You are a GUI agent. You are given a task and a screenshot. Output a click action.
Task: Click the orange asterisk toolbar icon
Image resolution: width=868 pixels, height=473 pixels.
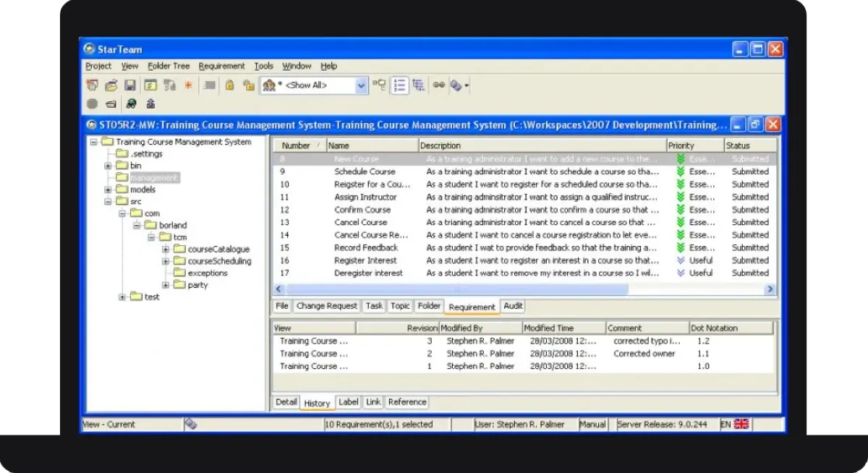click(188, 85)
